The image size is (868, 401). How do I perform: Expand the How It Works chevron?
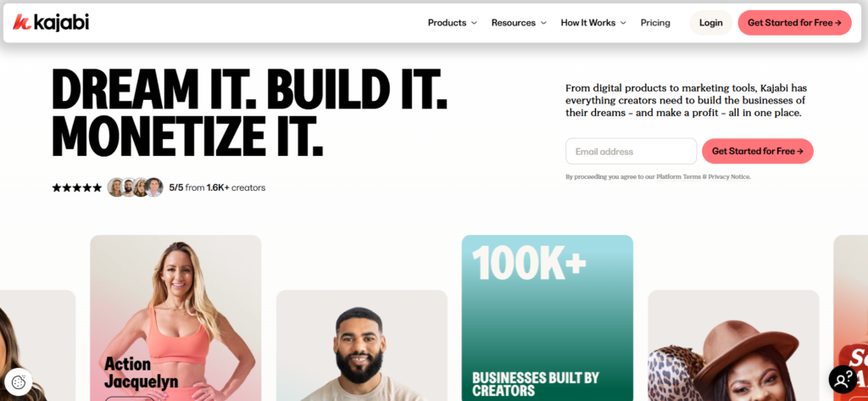click(623, 23)
